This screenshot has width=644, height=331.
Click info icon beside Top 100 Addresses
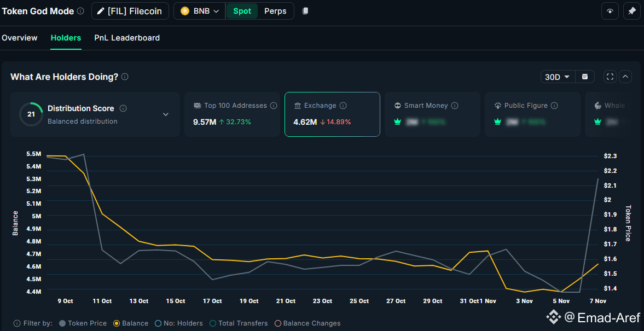click(x=274, y=106)
